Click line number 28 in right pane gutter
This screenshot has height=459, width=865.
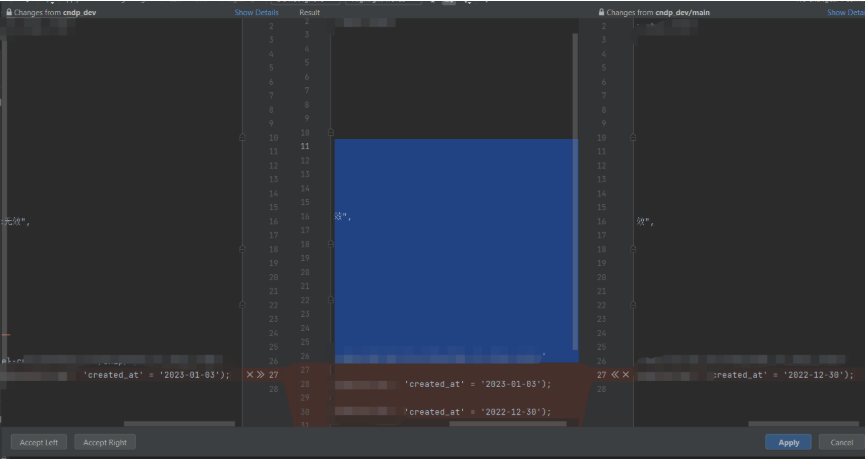[x=601, y=389]
